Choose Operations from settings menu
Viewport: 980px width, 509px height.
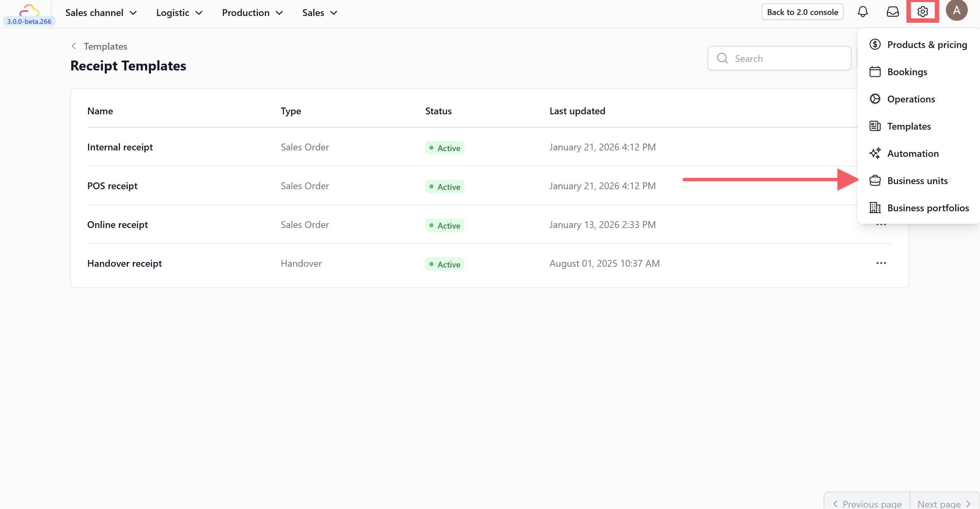point(911,99)
